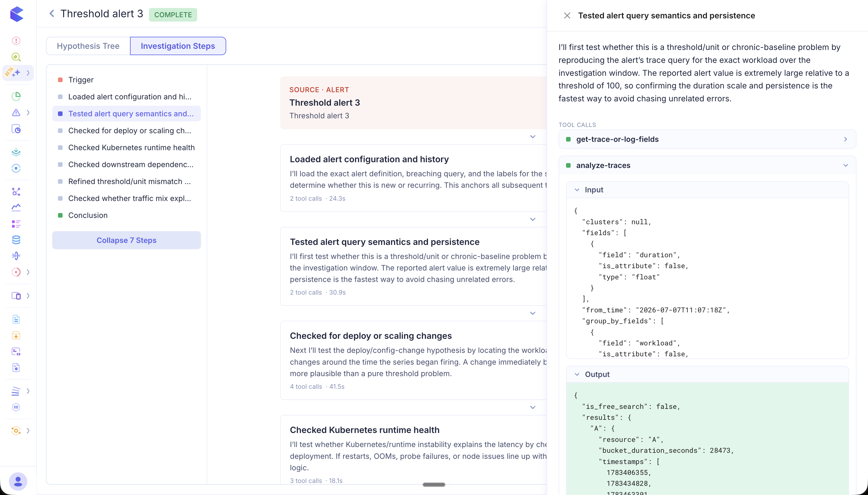Open the orange gear integrations icon

pyautogui.click(x=16, y=430)
